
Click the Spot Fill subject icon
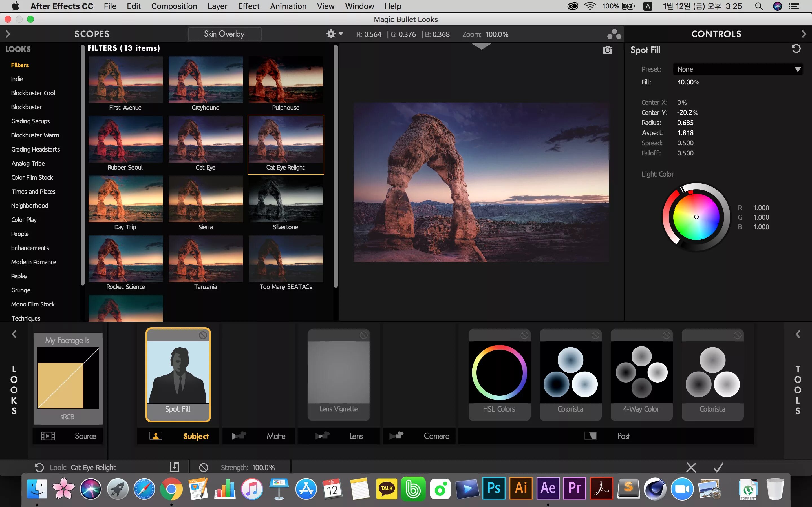pyautogui.click(x=177, y=374)
